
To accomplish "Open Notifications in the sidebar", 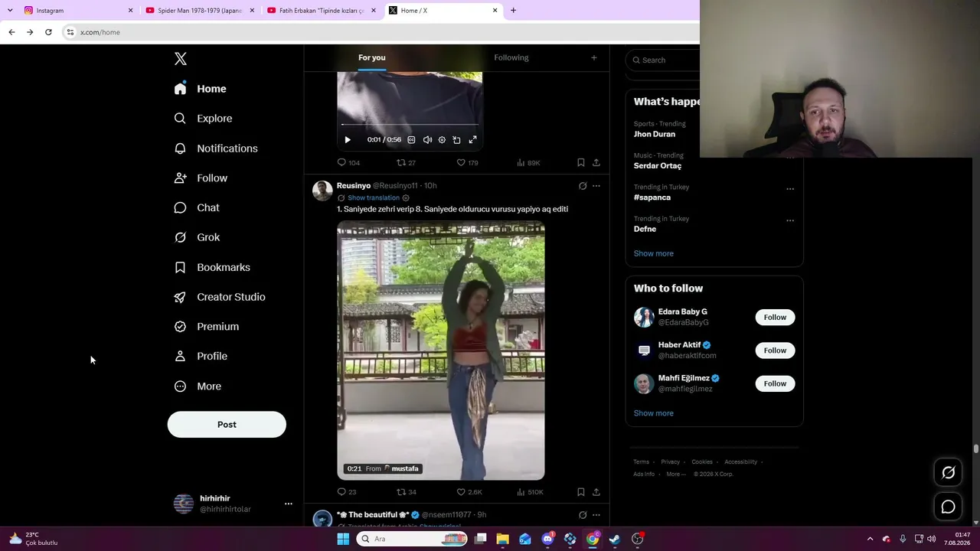I will click(x=216, y=148).
